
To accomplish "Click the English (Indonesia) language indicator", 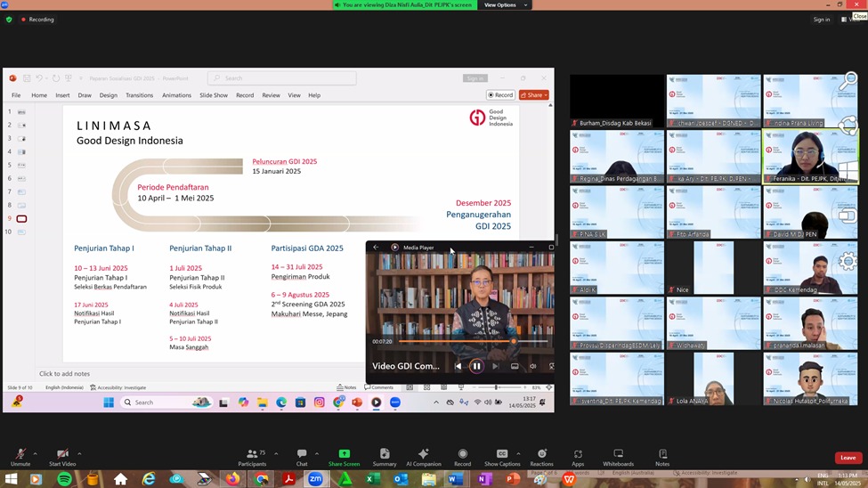I will click(64, 387).
